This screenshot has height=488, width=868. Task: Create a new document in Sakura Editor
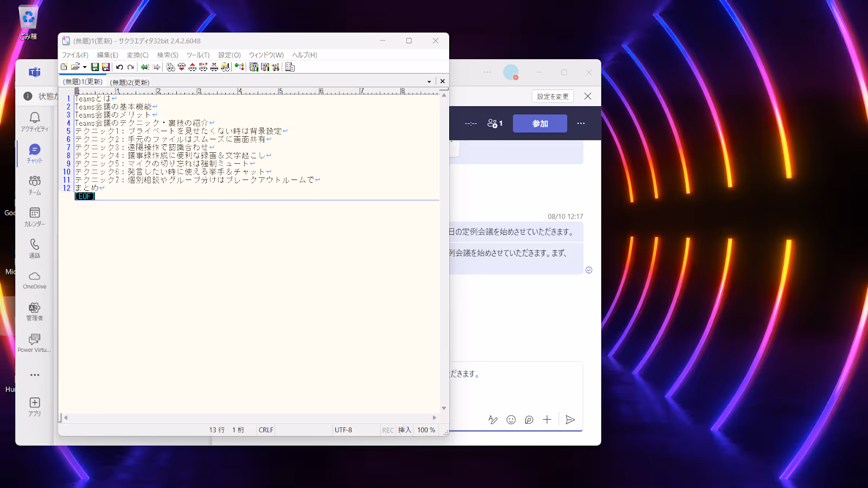click(x=64, y=67)
